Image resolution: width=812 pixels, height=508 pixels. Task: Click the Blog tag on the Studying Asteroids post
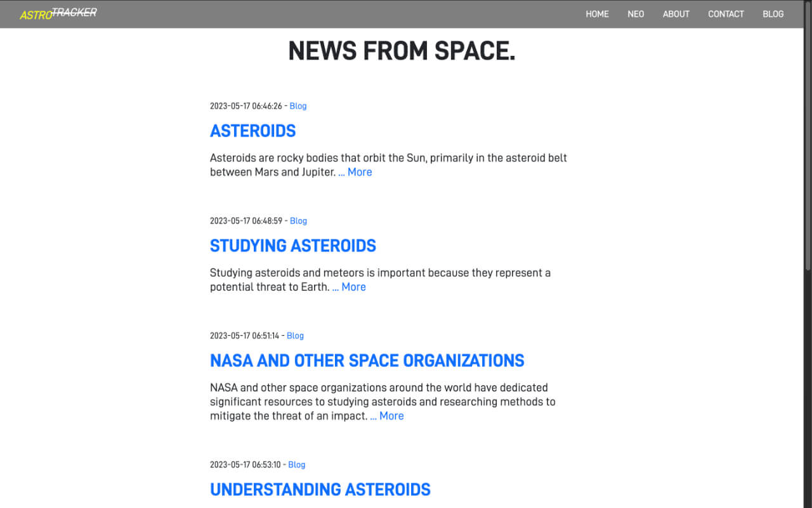(x=299, y=221)
